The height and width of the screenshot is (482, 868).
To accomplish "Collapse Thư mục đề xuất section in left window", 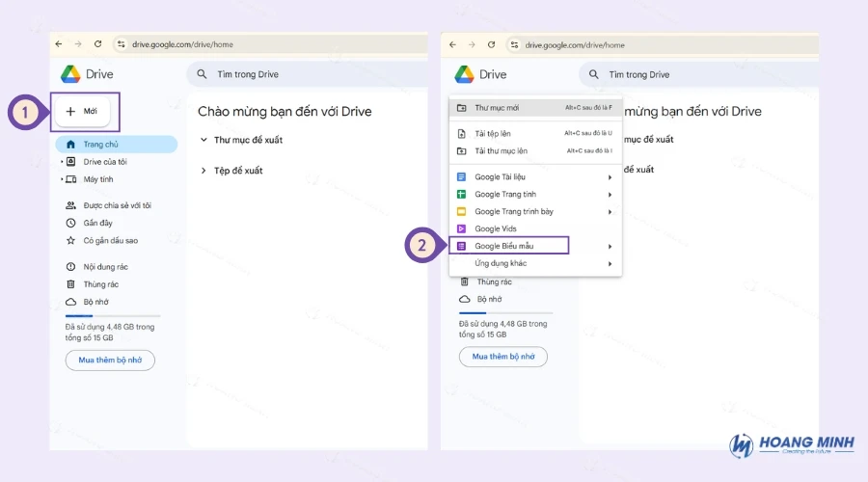I will pyautogui.click(x=203, y=140).
